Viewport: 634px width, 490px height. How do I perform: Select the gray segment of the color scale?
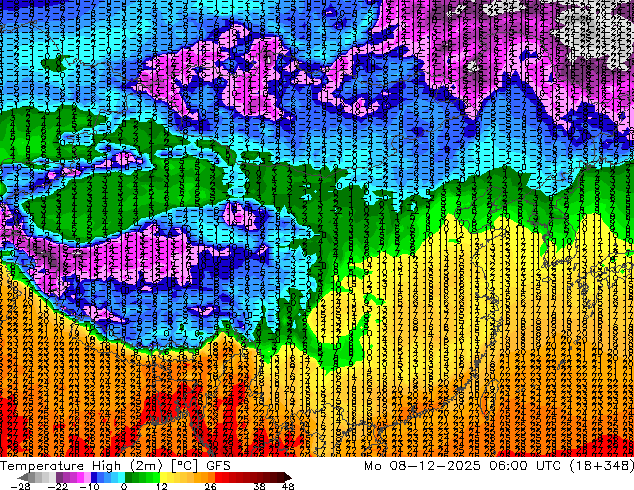pos(38,477)
